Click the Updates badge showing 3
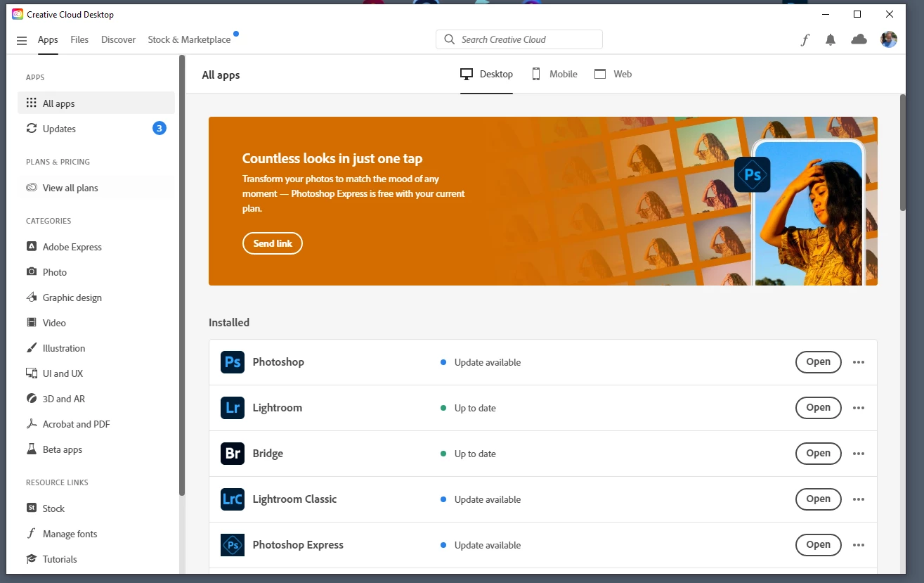 coord(160,128)
